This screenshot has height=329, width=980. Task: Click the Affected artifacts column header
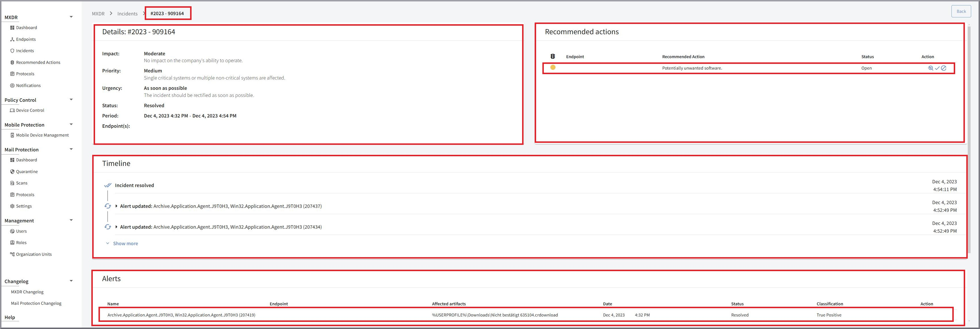pos(448,304)
